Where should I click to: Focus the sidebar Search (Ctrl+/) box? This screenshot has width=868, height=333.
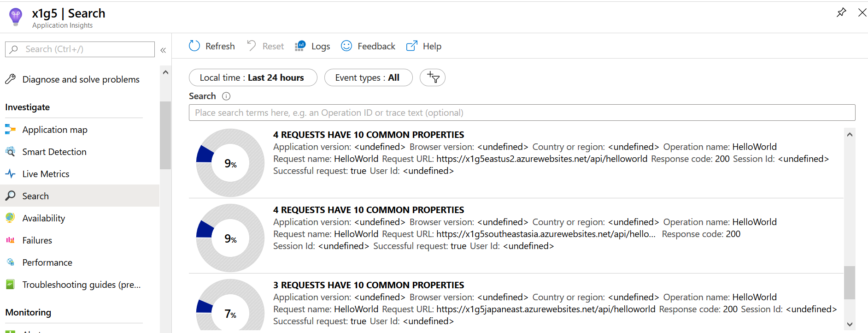pyautogui.click(x=80, y=49)
